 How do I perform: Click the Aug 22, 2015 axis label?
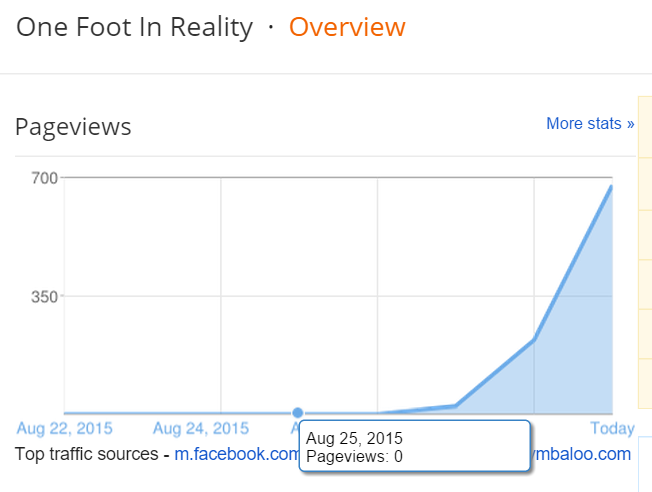(64, 428)
